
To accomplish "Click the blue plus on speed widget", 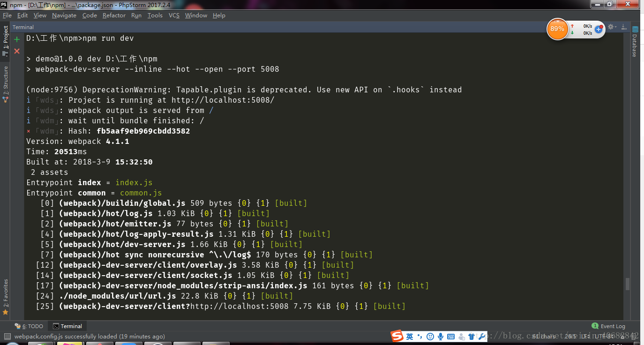I will (x=599, y=29).
